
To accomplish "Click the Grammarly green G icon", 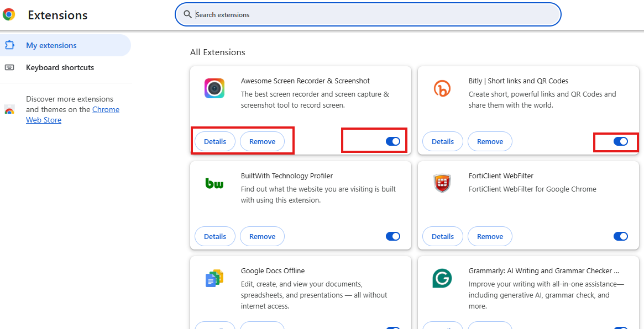I will pos(442,278).
